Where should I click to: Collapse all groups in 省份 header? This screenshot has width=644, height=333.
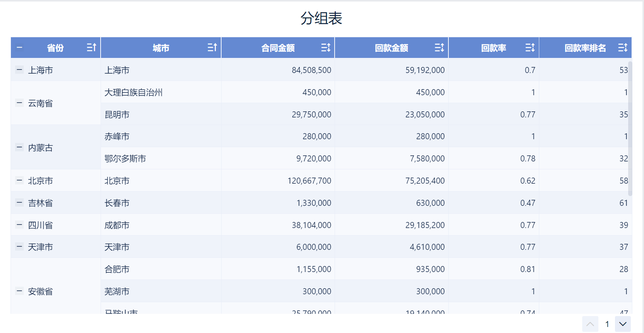tap(20, 48)
